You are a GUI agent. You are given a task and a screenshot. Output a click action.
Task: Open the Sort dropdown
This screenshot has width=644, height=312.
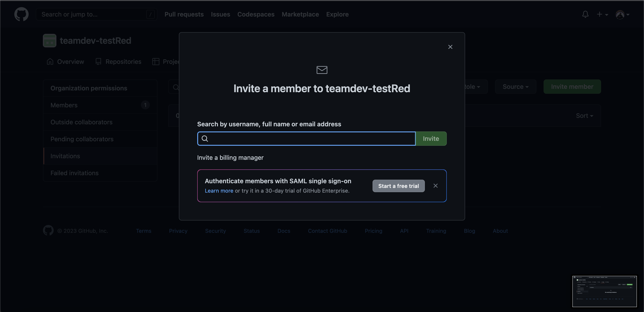(x=584, y=116)
